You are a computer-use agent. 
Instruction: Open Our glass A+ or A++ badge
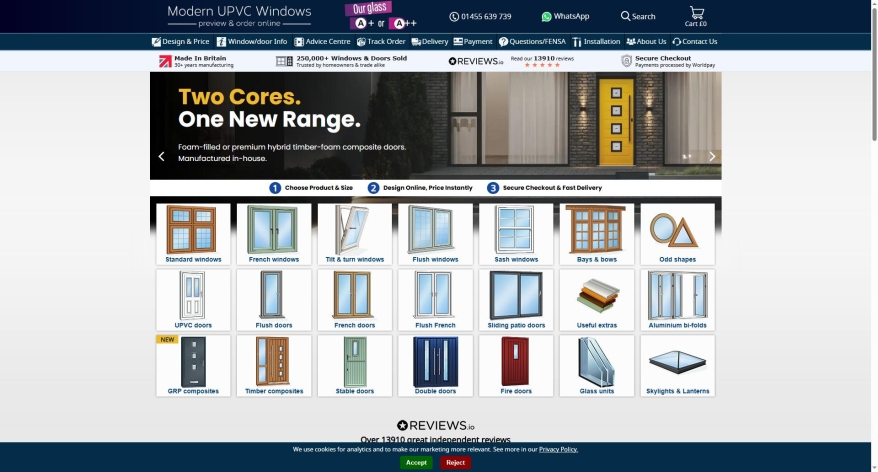point(382,16)
